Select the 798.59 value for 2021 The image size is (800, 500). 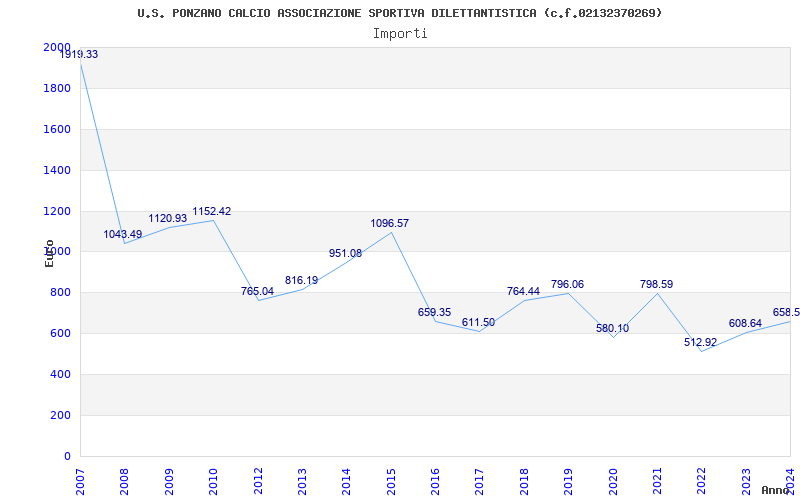point(657,284)
